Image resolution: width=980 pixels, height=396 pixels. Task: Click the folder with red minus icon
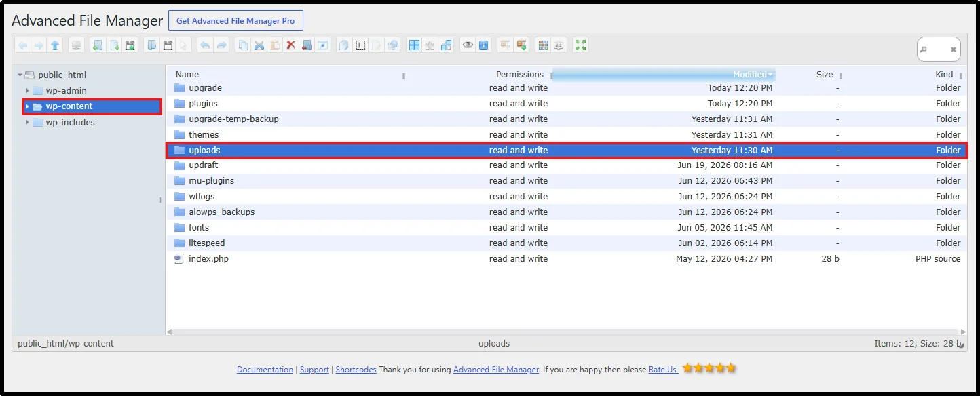307,45
